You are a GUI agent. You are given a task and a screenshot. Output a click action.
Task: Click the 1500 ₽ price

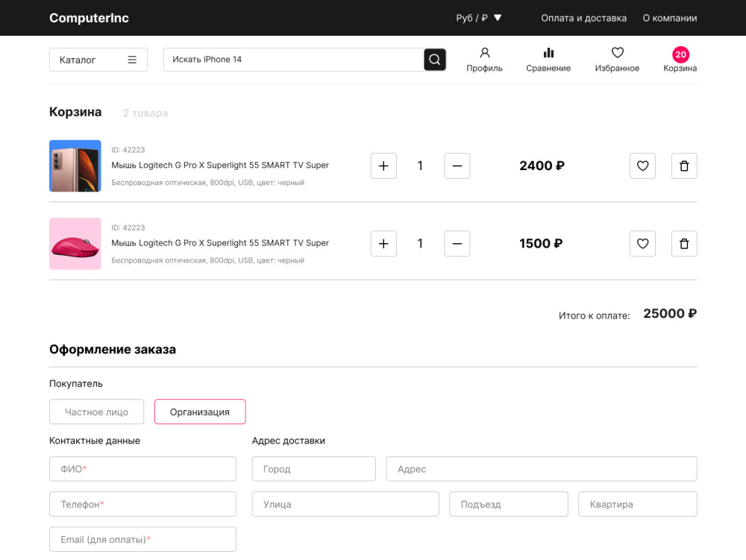click(x=541, y=244)
